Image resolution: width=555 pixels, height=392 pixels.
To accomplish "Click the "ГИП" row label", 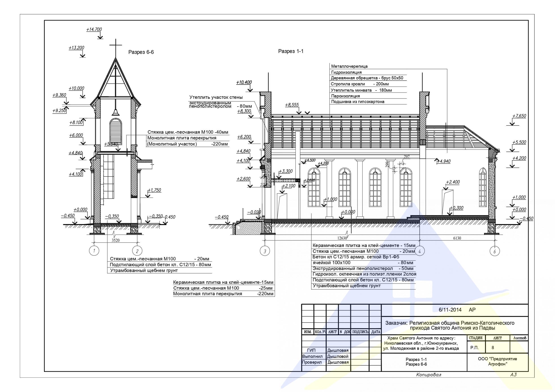I will [x=311, y=350].
